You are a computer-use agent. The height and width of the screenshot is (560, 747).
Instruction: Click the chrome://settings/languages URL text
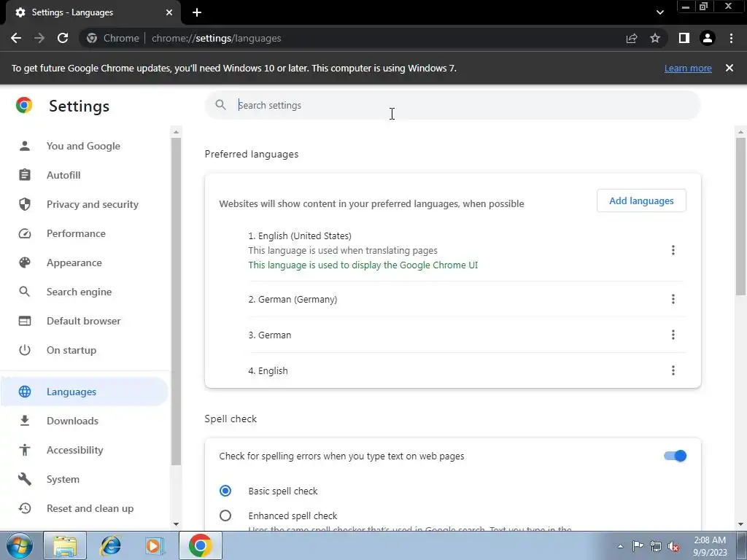[216, 38]
